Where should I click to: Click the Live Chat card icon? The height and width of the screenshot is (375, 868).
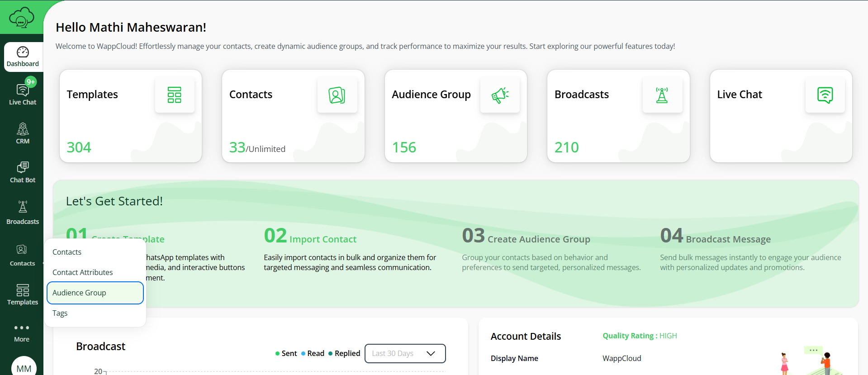(825, 95)
